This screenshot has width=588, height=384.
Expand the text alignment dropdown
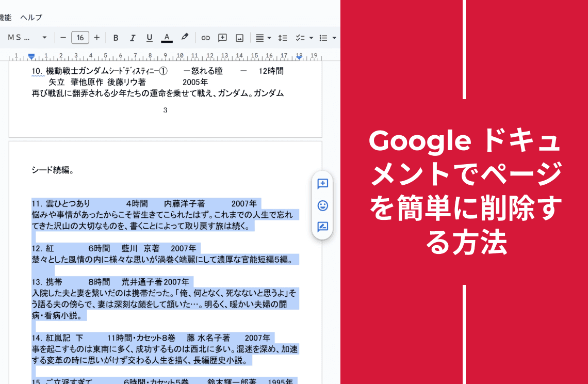point(269,38)
